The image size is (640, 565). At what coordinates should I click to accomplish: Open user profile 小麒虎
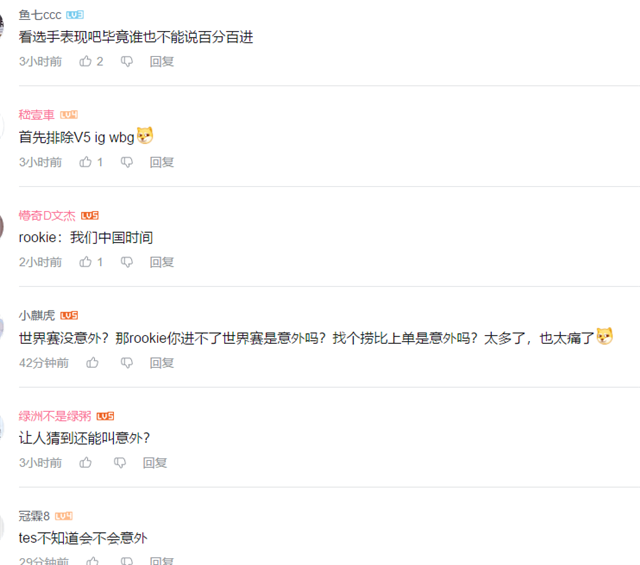(x=36, y=316)
